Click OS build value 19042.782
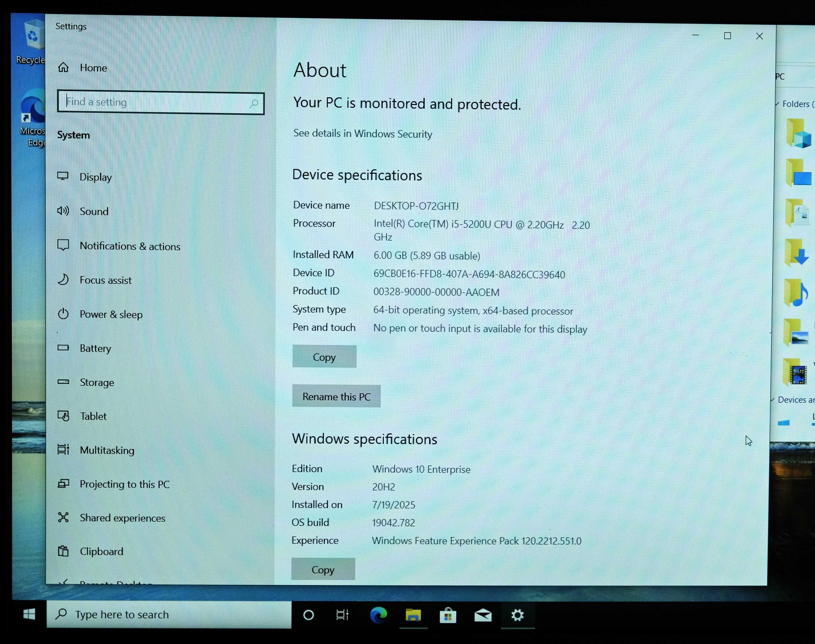The height and width of the screenshot is (644, 815). (393, 523)
